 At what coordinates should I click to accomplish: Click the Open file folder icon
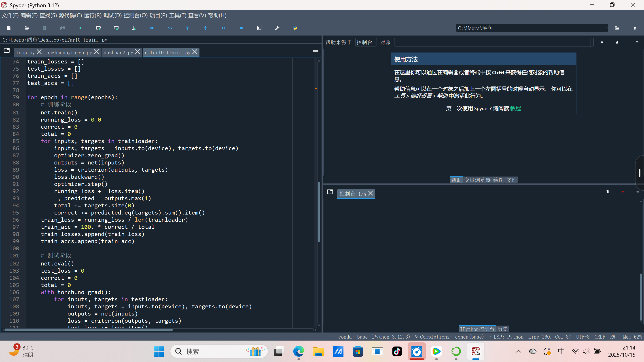pyautogui.click(x=27, y=28)
